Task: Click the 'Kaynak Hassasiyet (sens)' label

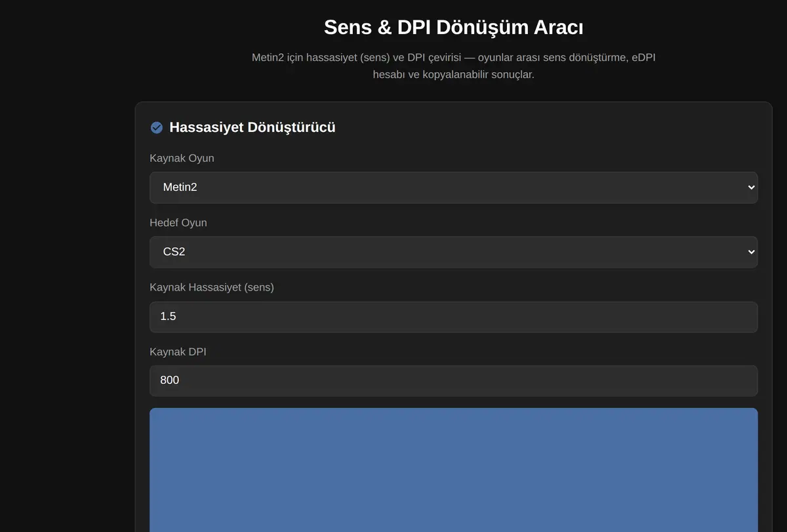Action: click(x=212, y=287)
